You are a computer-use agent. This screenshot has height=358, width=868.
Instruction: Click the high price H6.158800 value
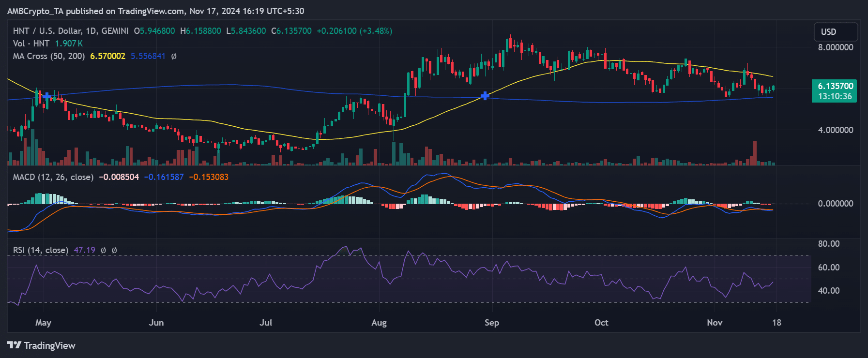coord(201,31)
